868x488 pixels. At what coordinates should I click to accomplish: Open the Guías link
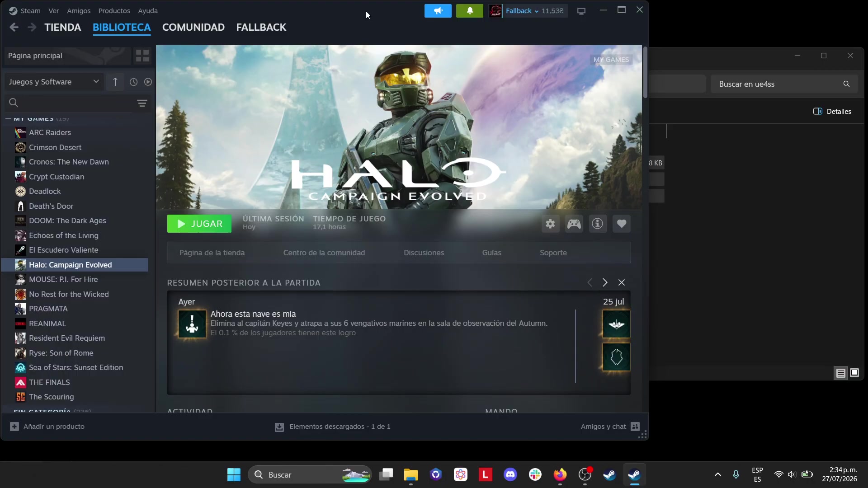coord(492,253)
